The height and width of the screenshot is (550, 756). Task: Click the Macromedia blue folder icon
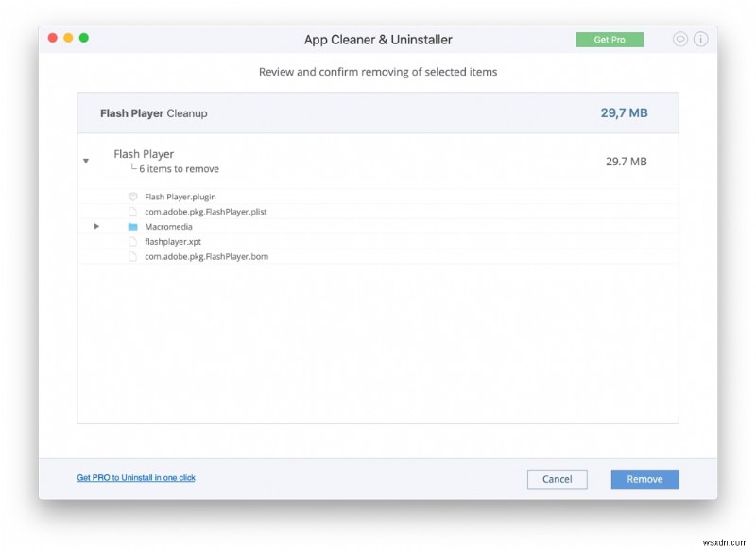pyautogui.click(x=131, y=227)
